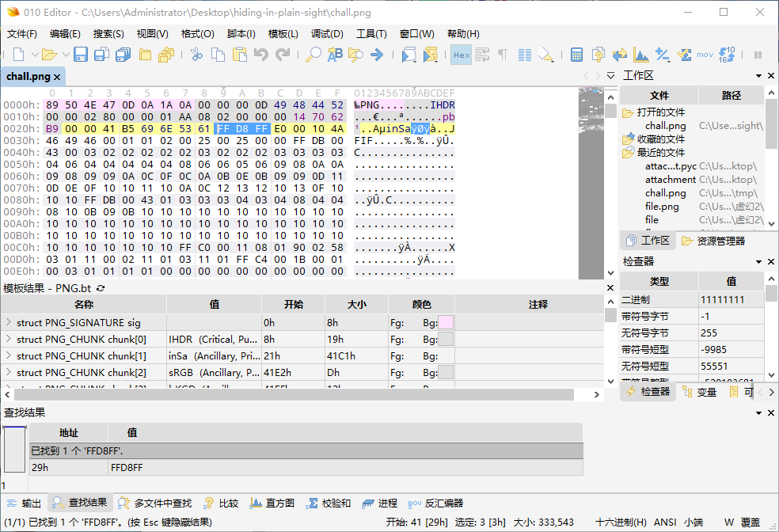779x532 pixels.
Task: Click the Checksum toolbar icon
Action: [x=684, y=55]
